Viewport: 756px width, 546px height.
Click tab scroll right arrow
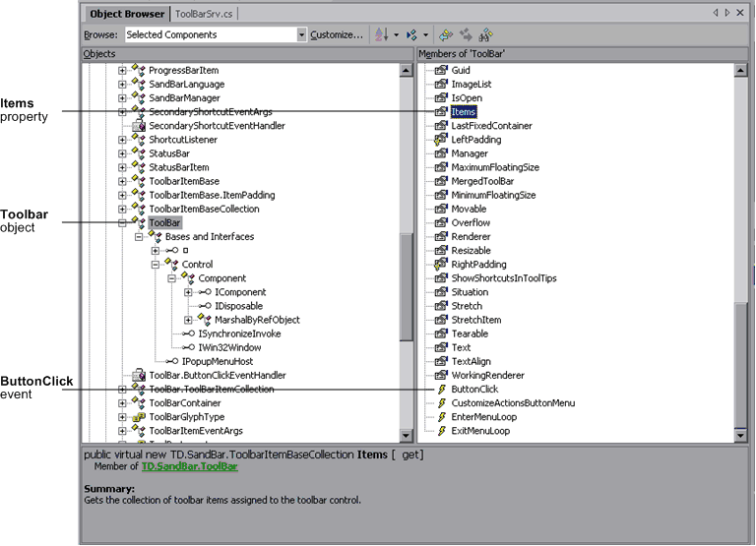(727, 13)
